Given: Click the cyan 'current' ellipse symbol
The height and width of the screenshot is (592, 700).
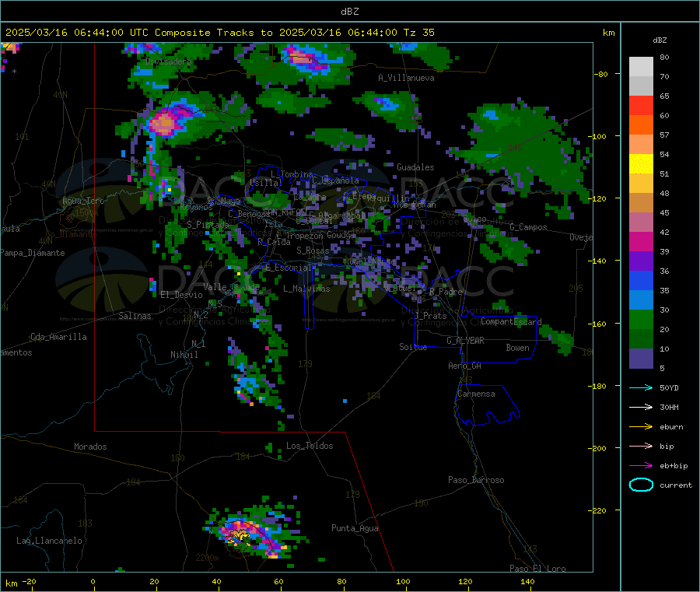Looking at the screenshot, I should point(641,485).
